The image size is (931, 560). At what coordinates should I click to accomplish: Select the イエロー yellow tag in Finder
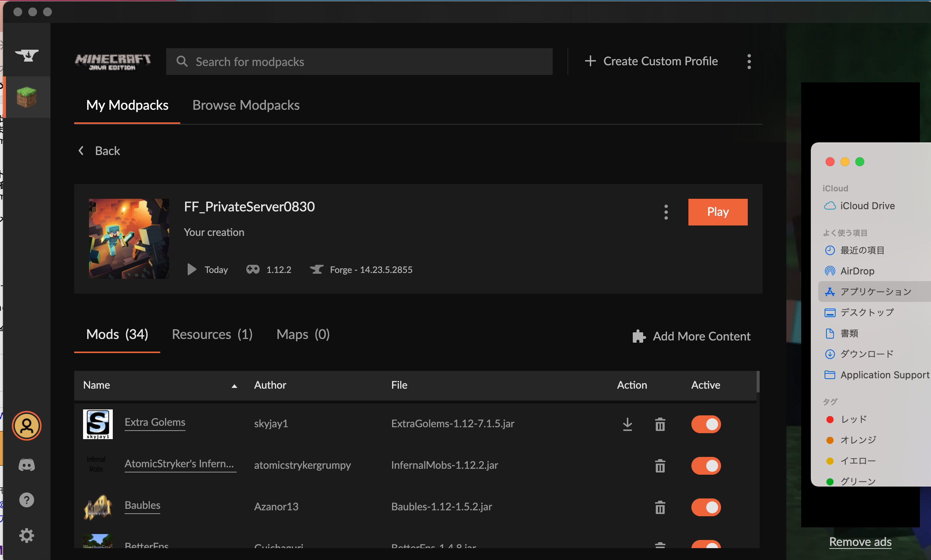pyautogui.click(x=851, y=461)
